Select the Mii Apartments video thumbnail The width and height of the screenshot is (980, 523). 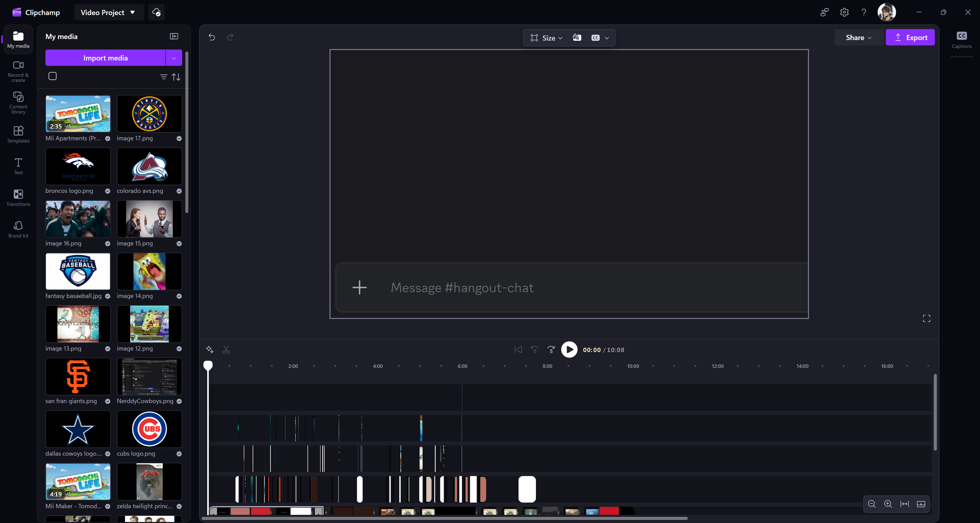[78, 114]
